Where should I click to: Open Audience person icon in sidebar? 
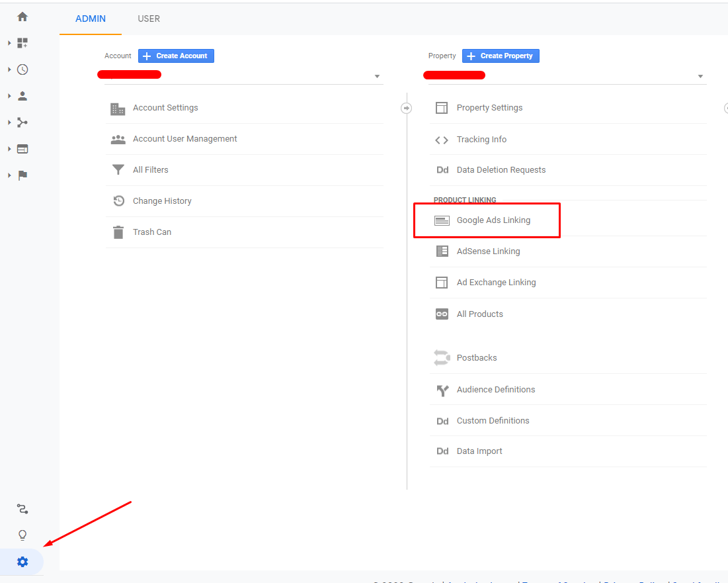22,96
